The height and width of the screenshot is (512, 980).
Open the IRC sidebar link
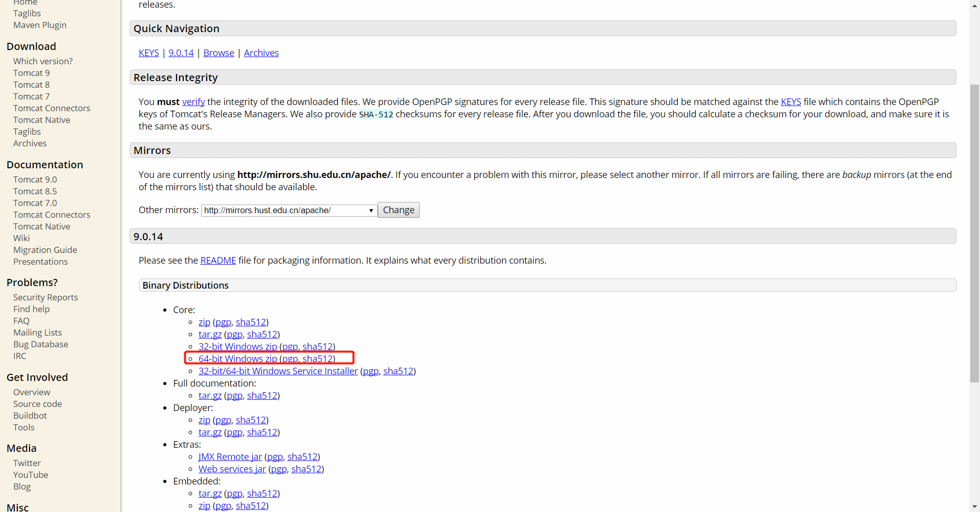pyautogui.click(x=20, y=356)
